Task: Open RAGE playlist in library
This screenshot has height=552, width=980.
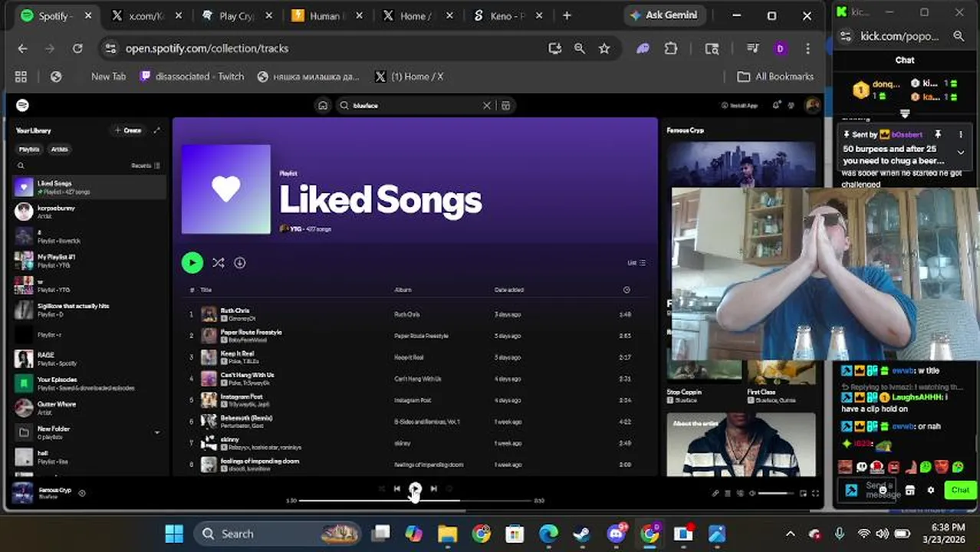Action: (89, 359)
